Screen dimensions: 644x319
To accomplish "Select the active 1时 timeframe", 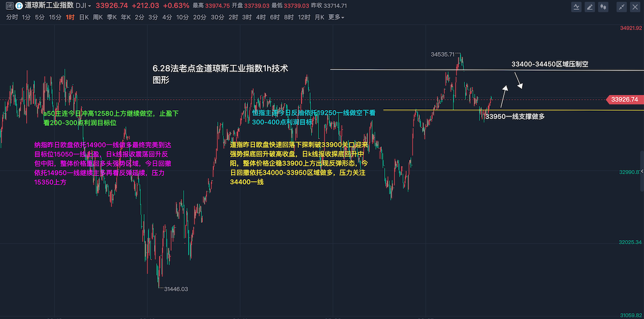I will point(70,17).
